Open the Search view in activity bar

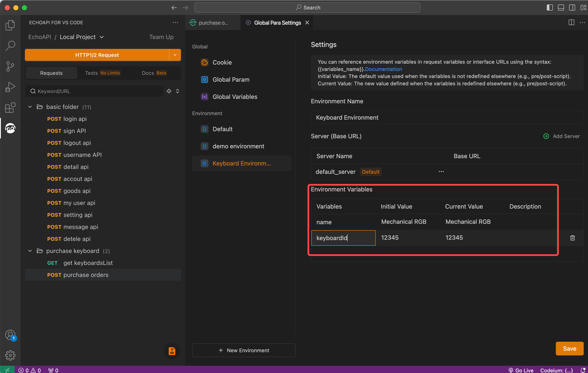pos(10,46)
